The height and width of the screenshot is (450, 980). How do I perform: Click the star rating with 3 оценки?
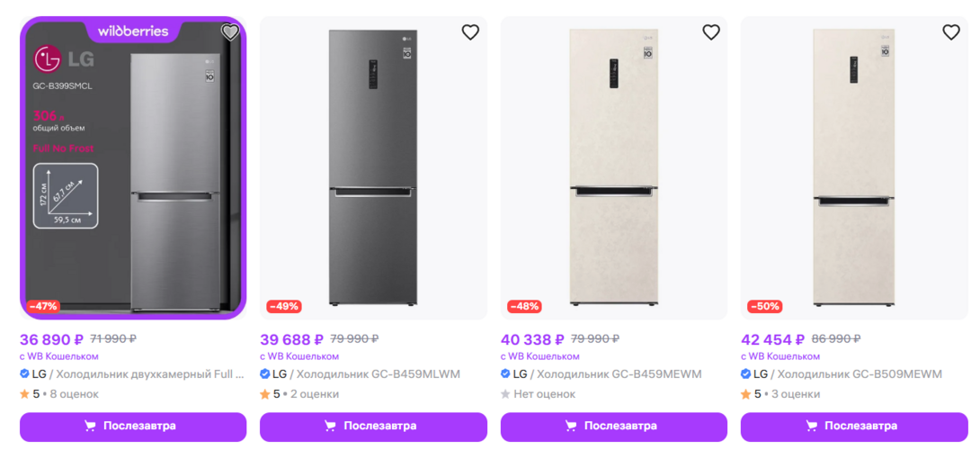(x=780, y=394)
